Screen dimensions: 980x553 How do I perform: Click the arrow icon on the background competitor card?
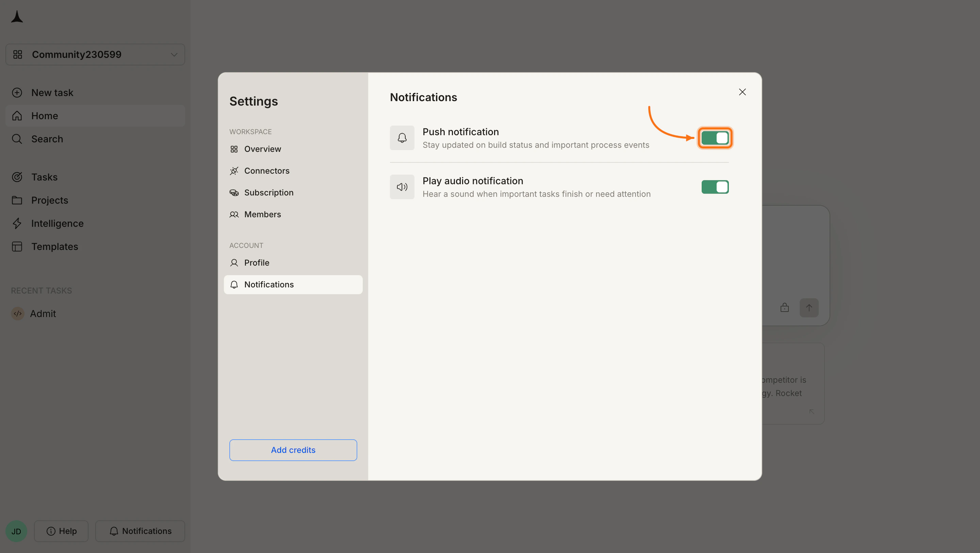coord(812,411)
